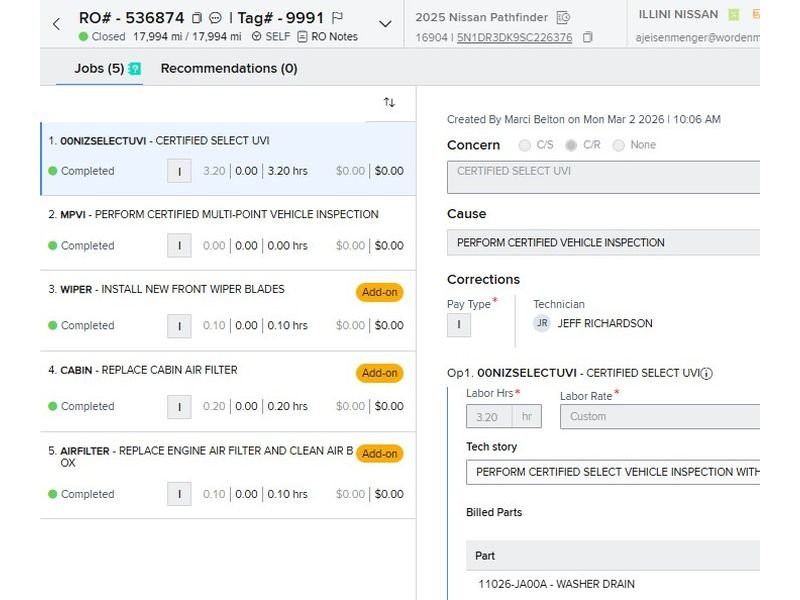800x600 pixels.
Task: Select the C/S concern radio button
Action: click(525, 145)
